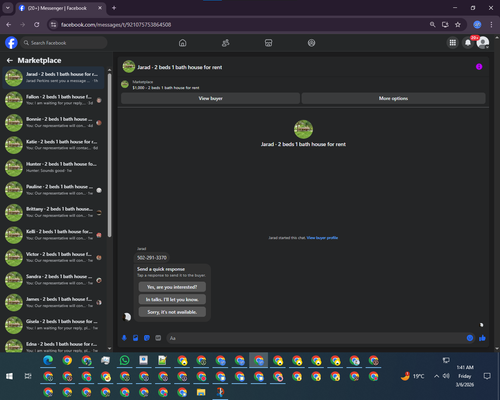500x400 pixels.
Task: Send the quick reply "In talks. I'll let you know."
Action: point(172,299)
